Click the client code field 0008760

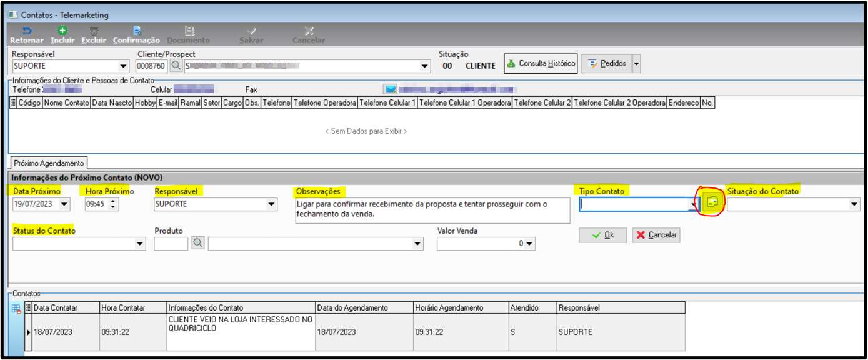coord(151,66)
